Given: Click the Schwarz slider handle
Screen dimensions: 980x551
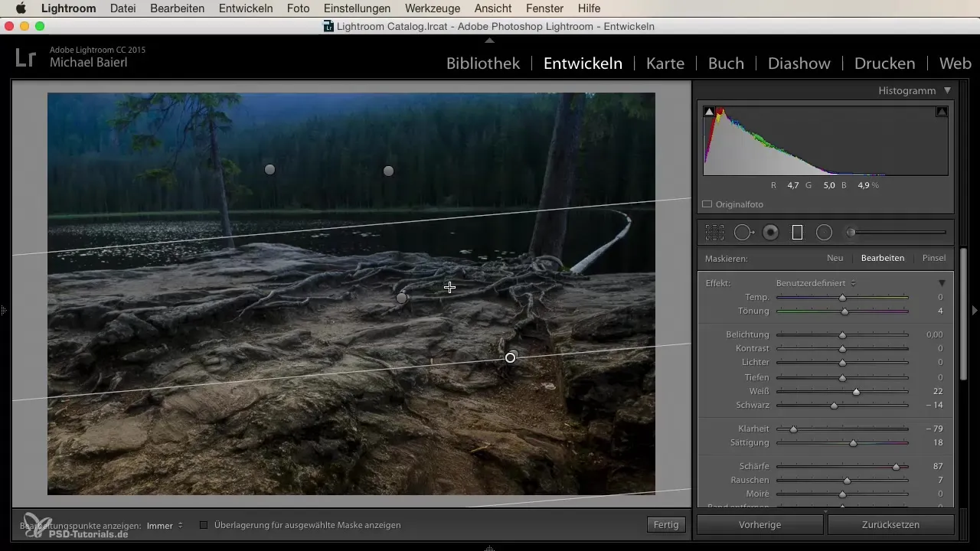Looking at the screenshot, I should click(834, 406).
